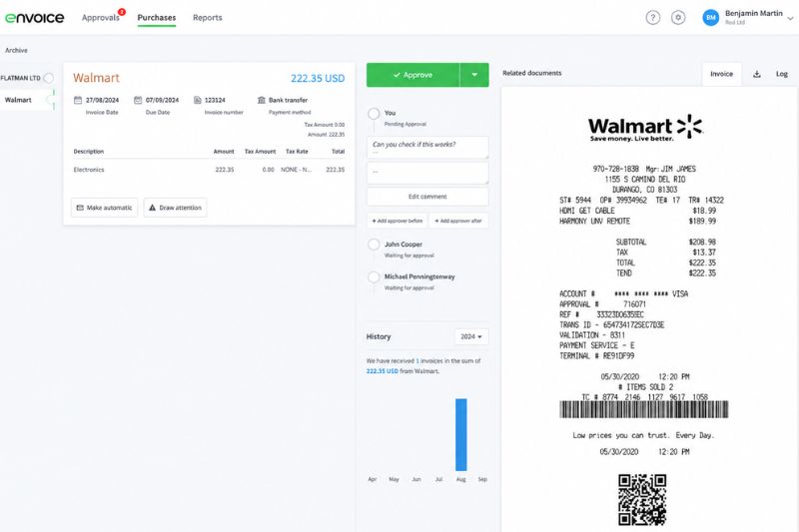799x532 pixels.
Task: Click the Electronics line item description
Action: tap(89, 170)
